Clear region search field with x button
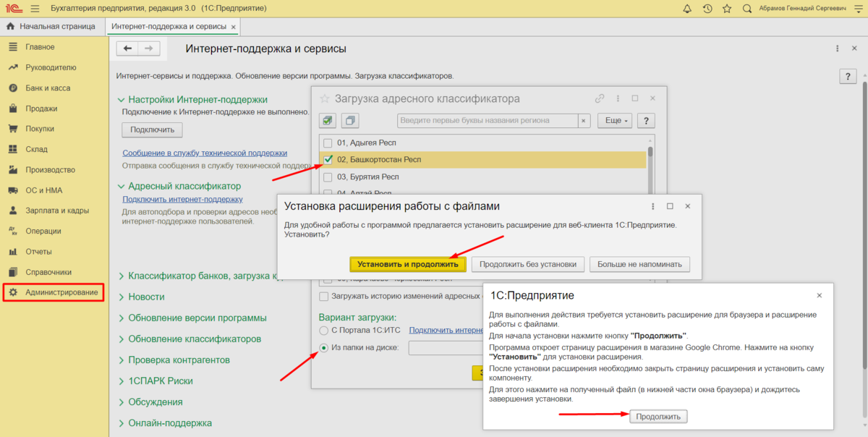The height and width of the screenshot is (437, 868). pyautogui.click(x=584, y=121)
